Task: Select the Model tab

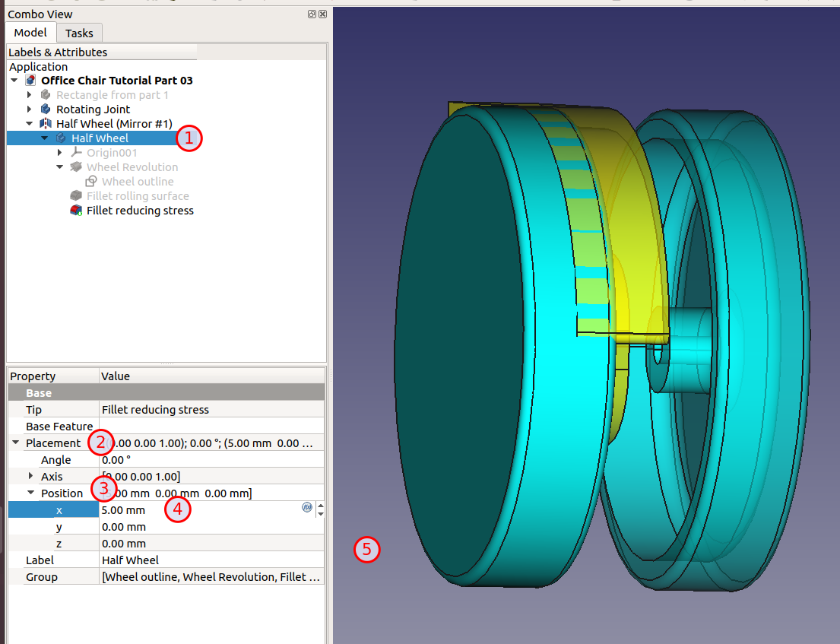Action: click(30, 33)
